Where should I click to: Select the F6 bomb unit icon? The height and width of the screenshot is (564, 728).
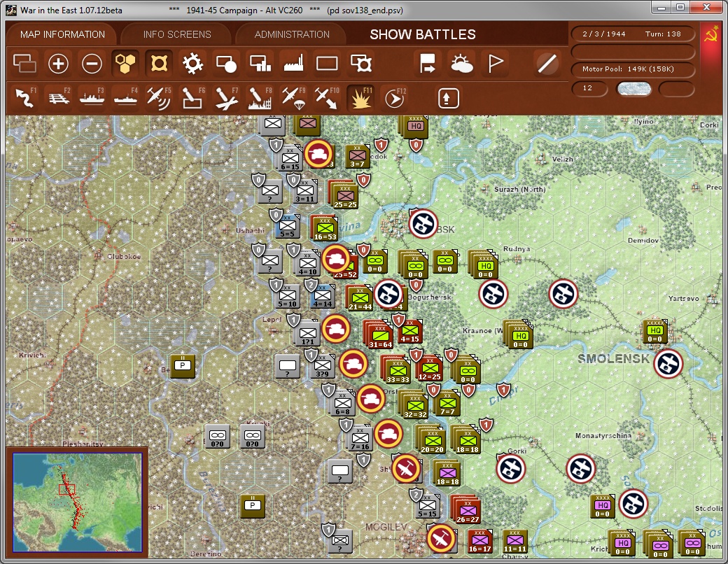tap(192, 98)
